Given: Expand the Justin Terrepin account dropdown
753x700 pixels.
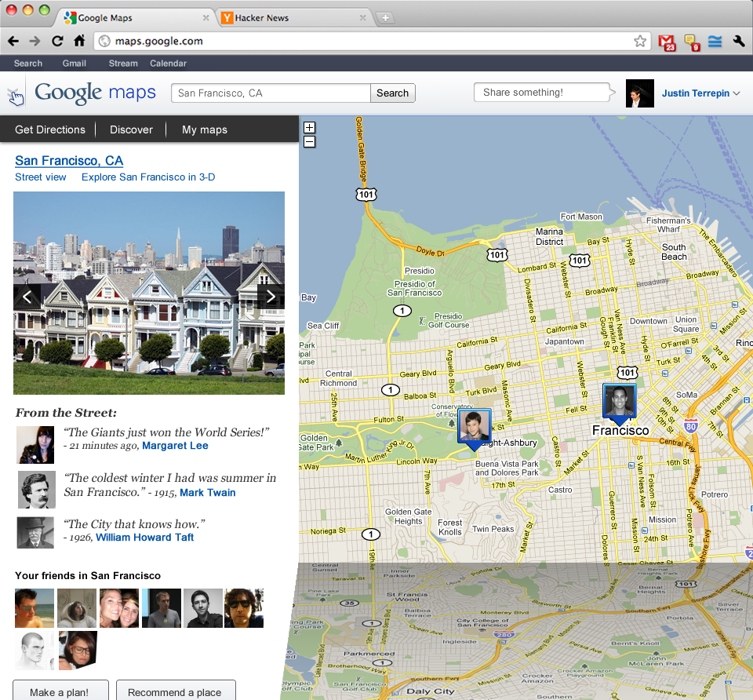Looking at the screenshot, I should click(737, 93).
